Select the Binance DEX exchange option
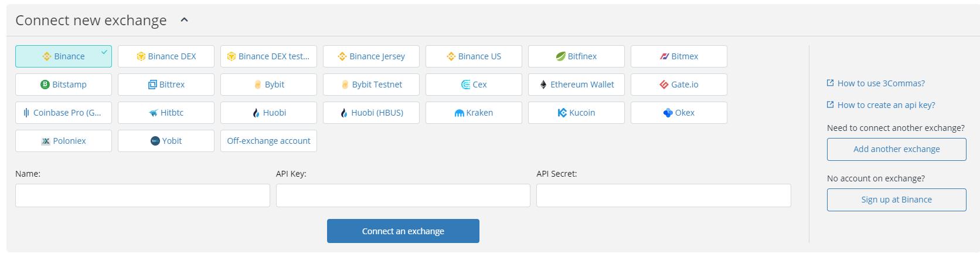Screen dimensions: 980x253 point(166,56)
